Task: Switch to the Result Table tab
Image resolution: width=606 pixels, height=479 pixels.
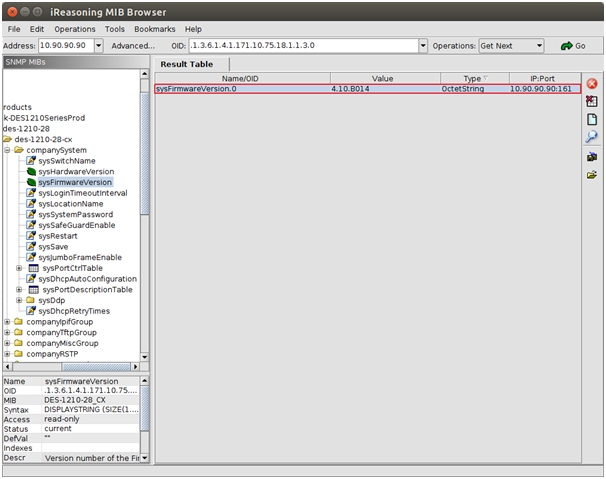Action: click(x=187, y=64)
